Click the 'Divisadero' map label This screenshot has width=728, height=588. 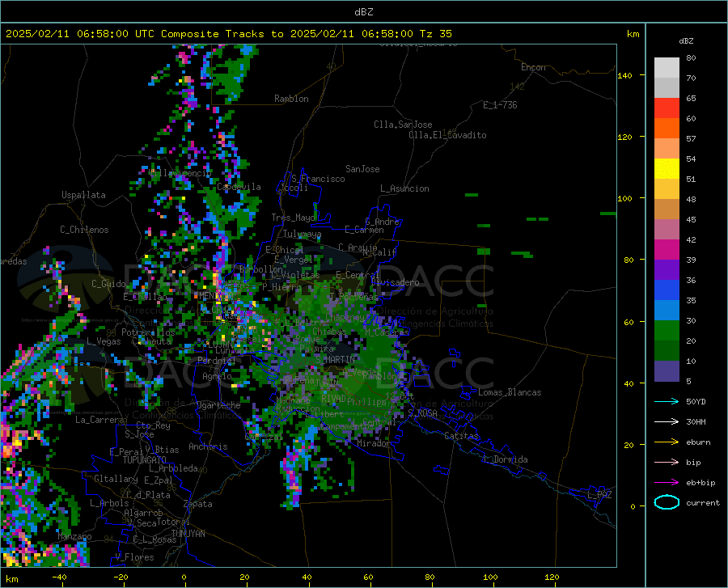point(395,282)
